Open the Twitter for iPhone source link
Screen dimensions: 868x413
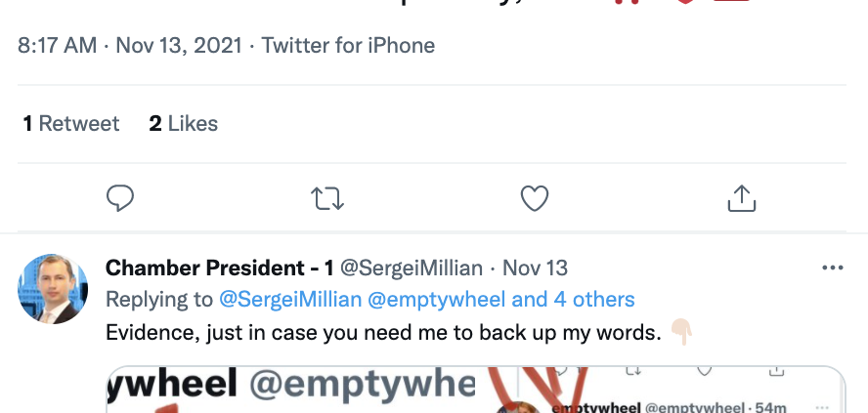[x=348, y=45]
